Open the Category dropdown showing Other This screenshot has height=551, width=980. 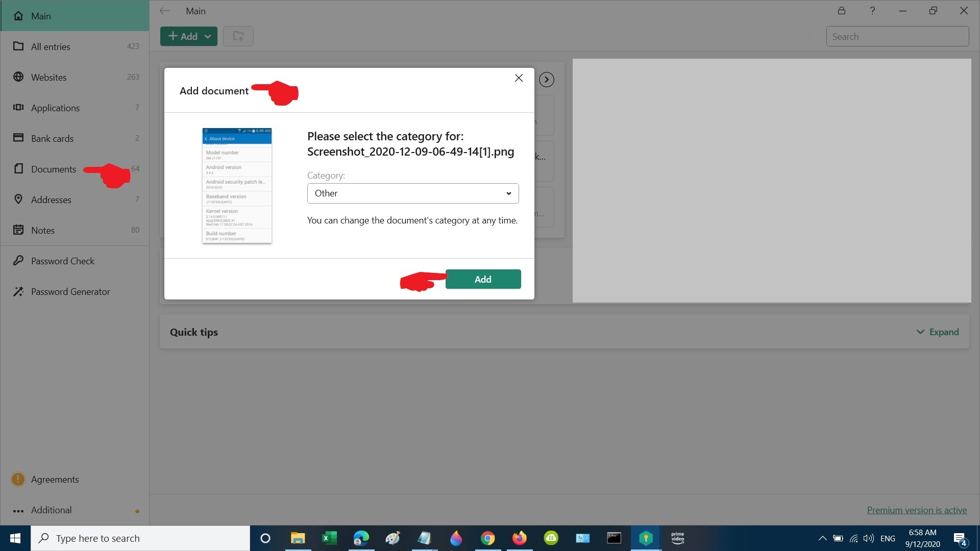(413, 193)
